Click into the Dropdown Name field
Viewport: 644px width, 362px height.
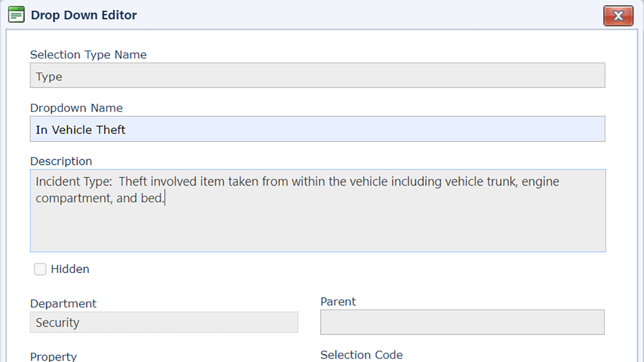[317, 129]
